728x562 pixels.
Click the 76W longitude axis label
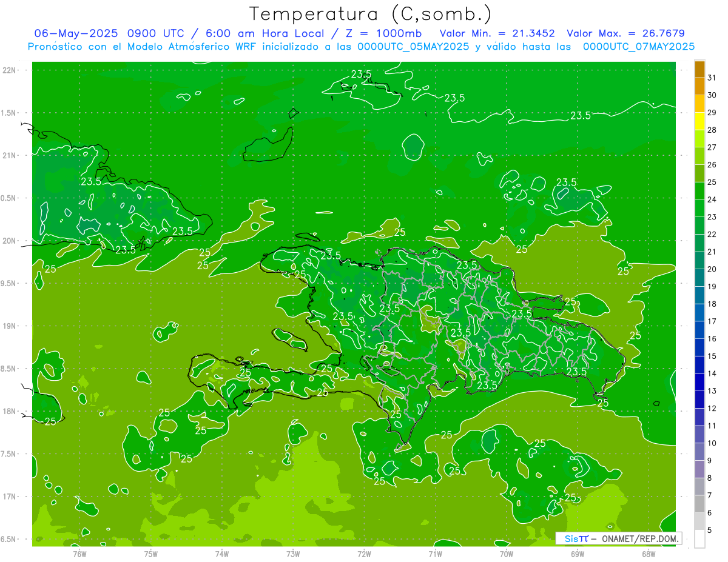tap(79, 554)
